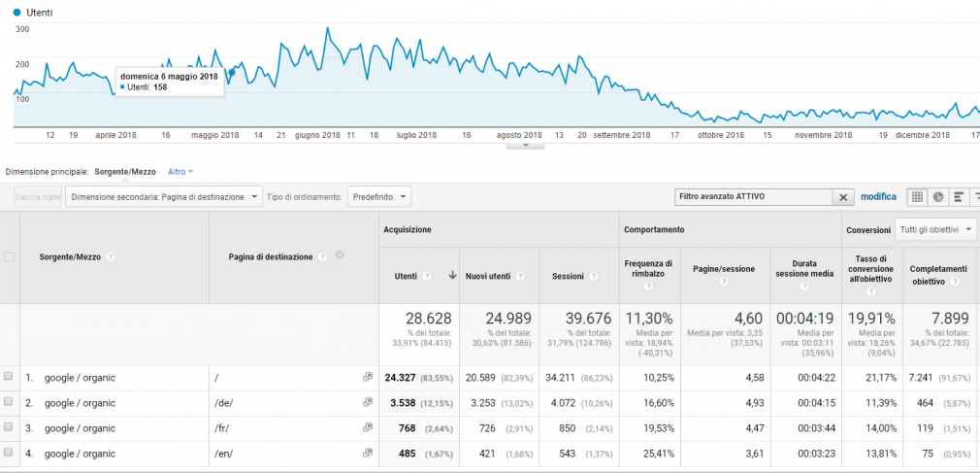980x473 pixels.
Task: Tick the select-all checkbox in table header
Action: tap(9, 257)
